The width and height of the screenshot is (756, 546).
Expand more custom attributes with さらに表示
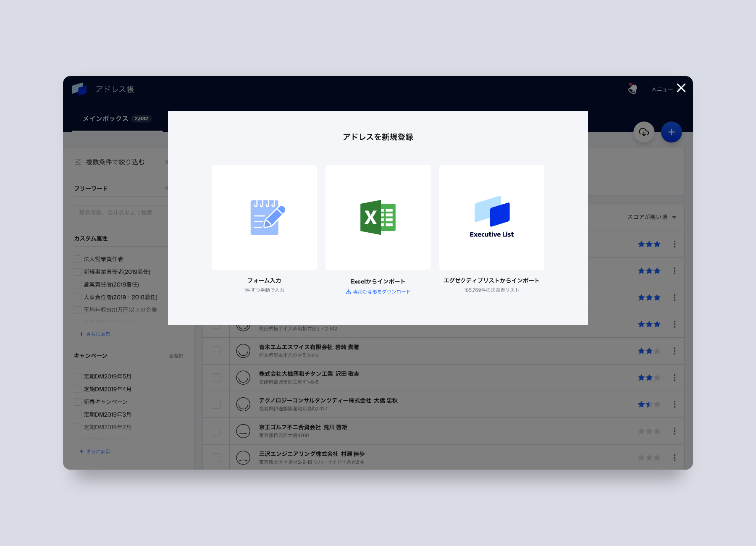(95, 334)
